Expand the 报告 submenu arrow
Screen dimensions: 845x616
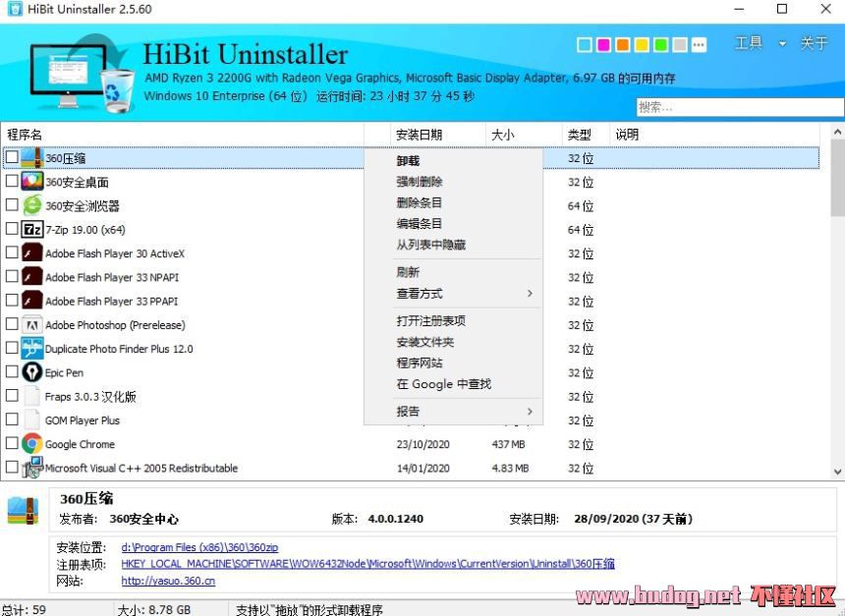530,412
